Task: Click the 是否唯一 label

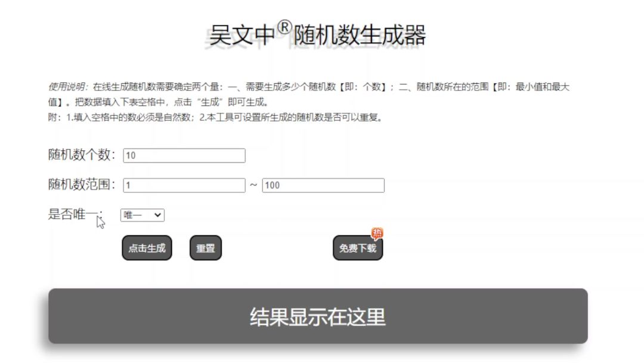Action: coord(75,214)
